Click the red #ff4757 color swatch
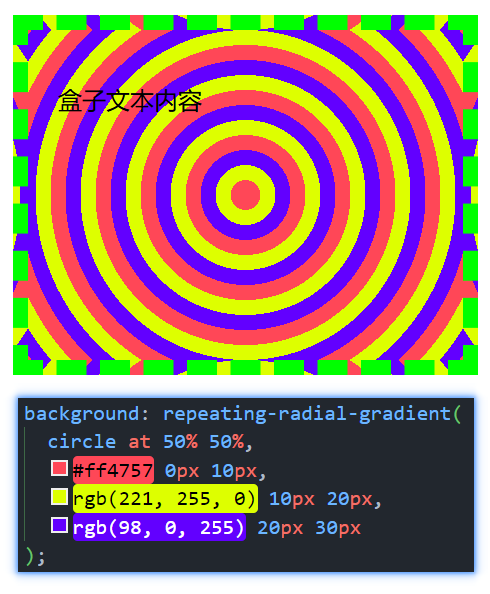490x594 pixels. [x=59, y=468]
